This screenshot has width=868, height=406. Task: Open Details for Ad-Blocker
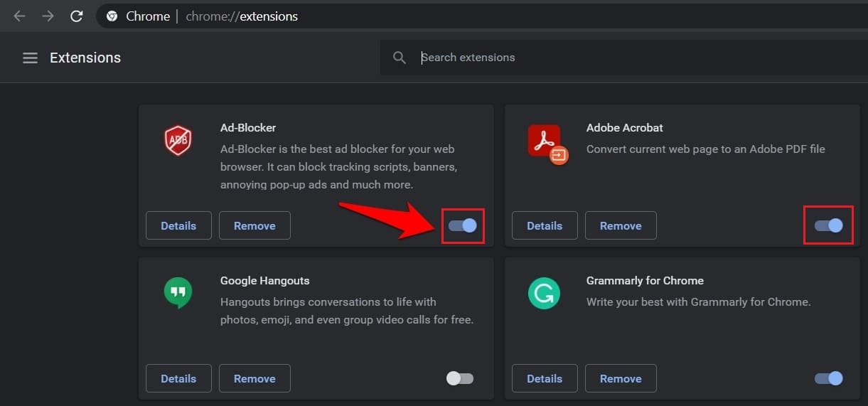pyautogui.click(x=178, y=225)
